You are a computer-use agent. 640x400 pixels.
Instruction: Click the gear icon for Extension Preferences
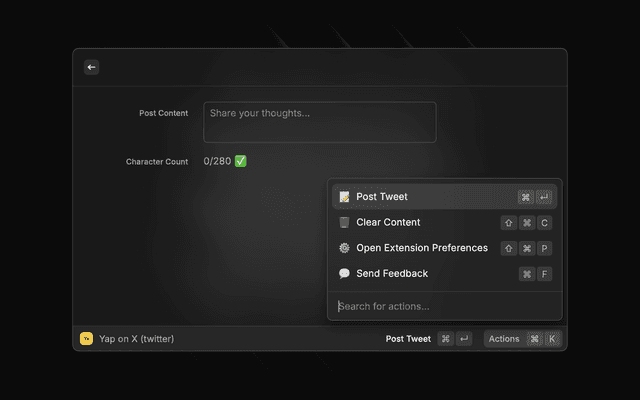[x=344, y=248]
